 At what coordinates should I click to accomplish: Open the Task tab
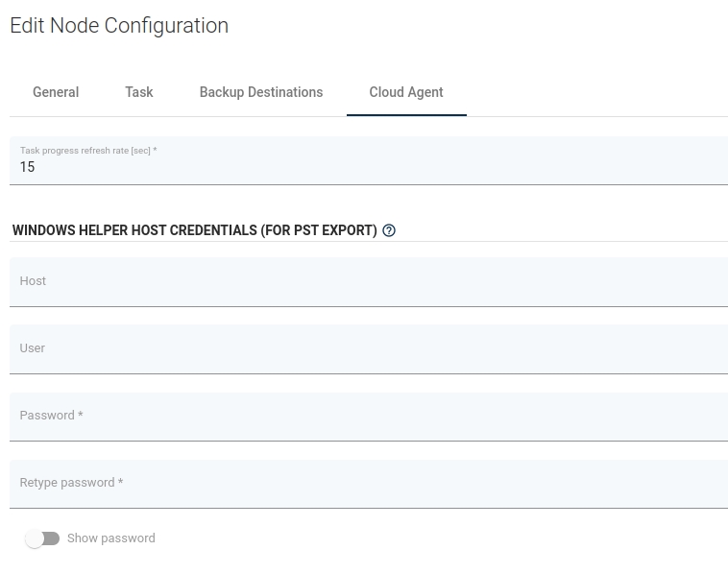click(x=139, y=92)
